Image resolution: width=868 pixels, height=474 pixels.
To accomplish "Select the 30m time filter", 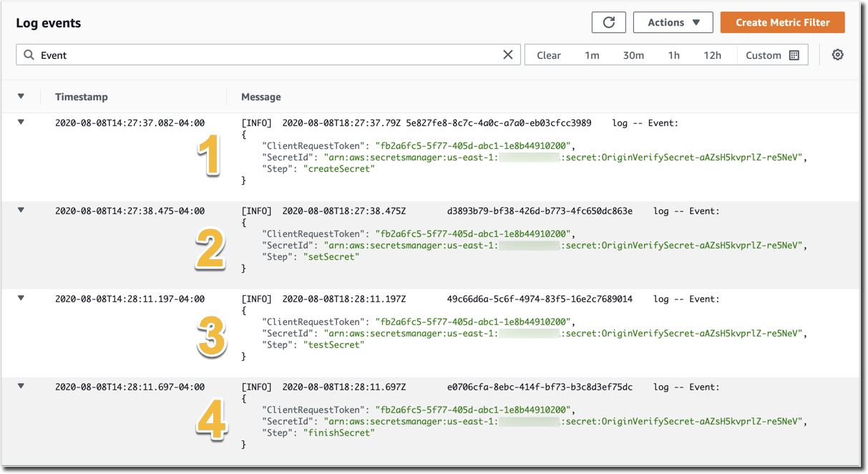I will click(x=633, y=54).
